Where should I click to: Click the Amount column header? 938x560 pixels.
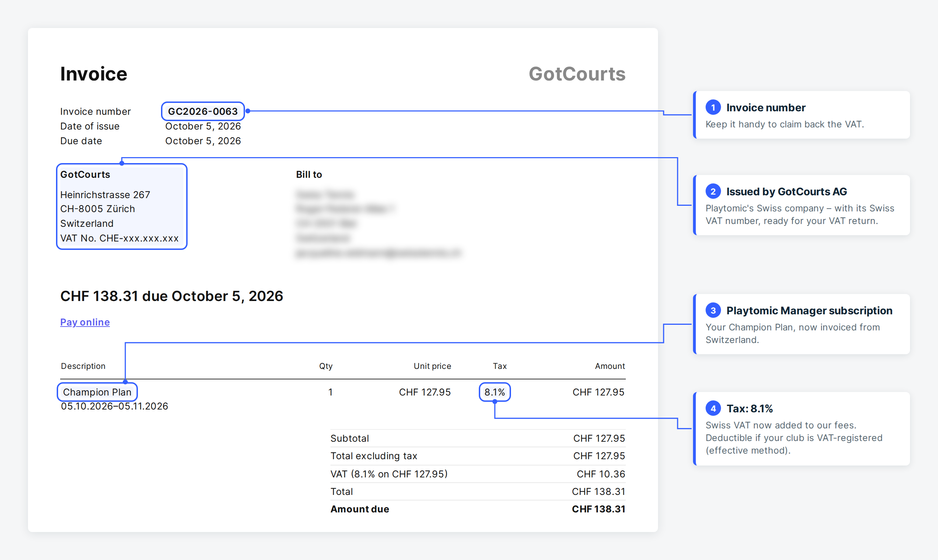[x=610, y=366]
